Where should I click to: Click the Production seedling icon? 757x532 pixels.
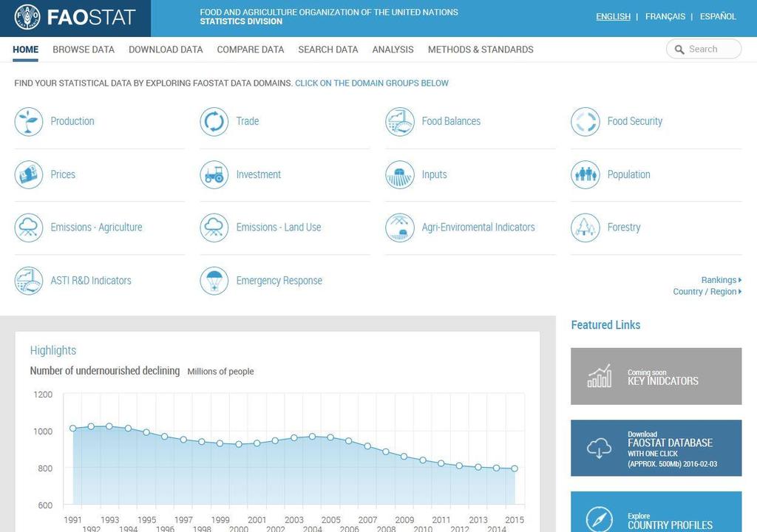click(29, 122)
